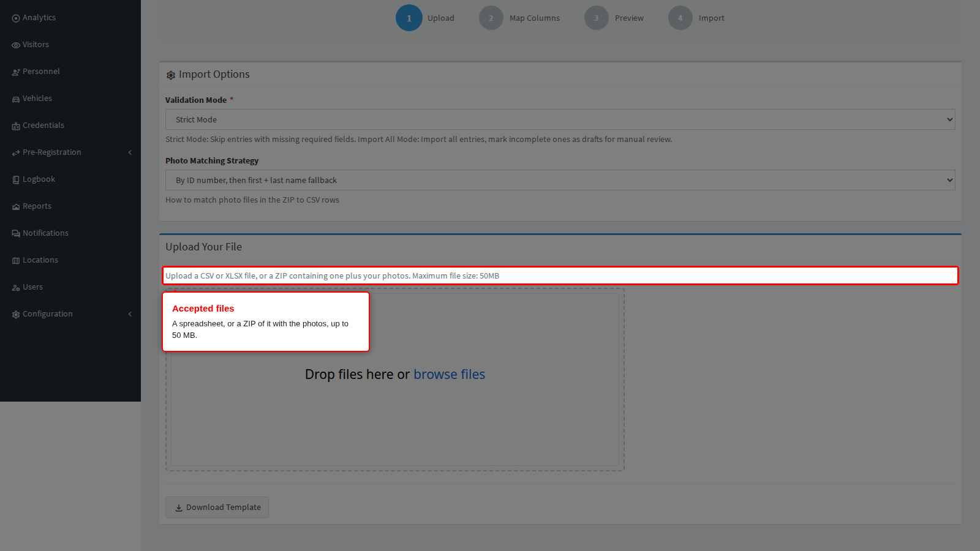Open the Reports menu label

click(x=37, y=206)
